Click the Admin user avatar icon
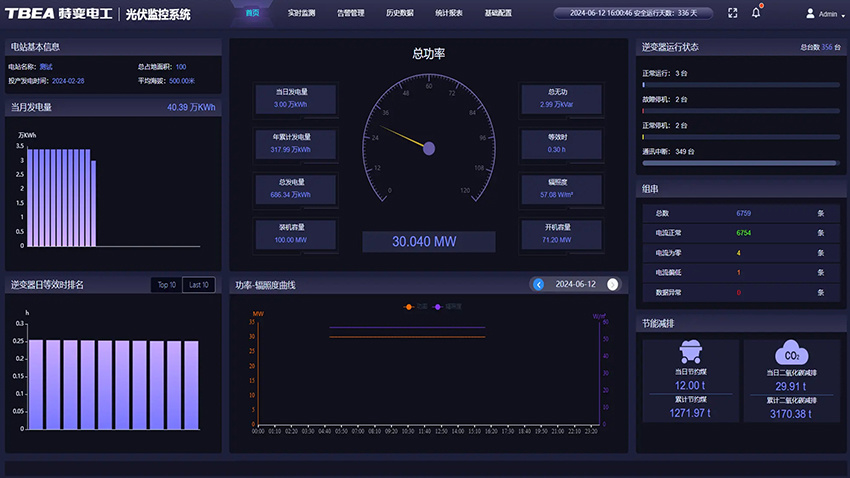 810,14
